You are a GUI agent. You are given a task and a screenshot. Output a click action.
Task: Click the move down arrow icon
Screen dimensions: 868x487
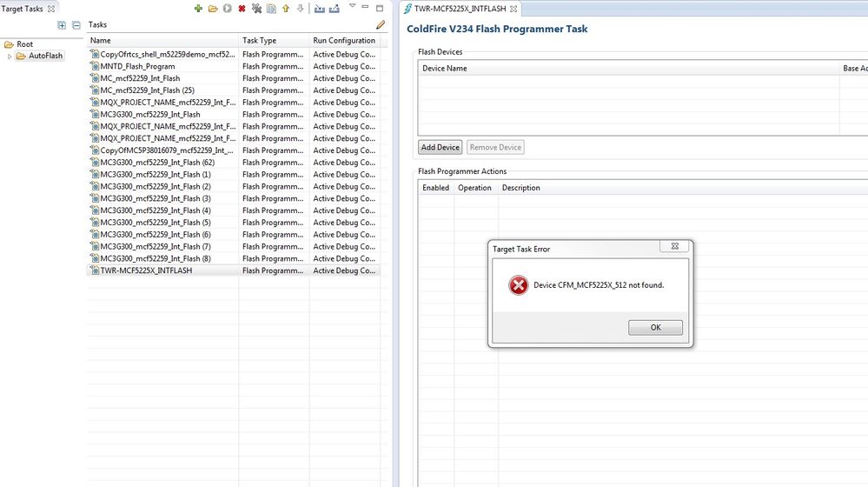coord(301,9)
